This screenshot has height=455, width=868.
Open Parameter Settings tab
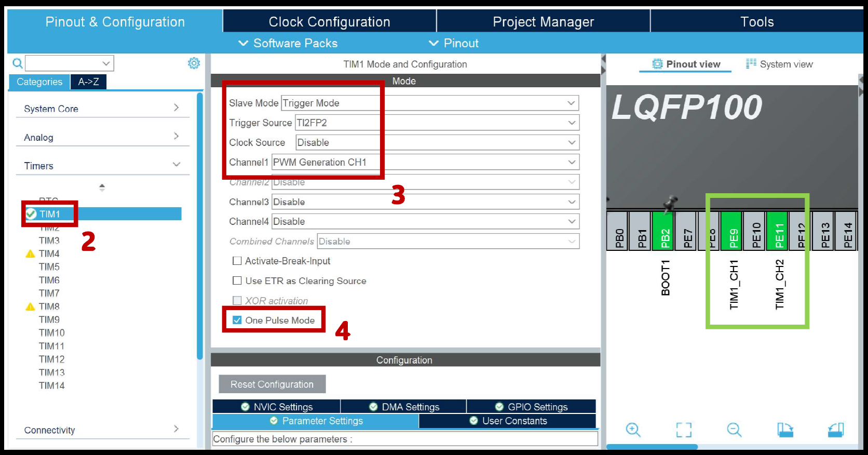point(316,421)
